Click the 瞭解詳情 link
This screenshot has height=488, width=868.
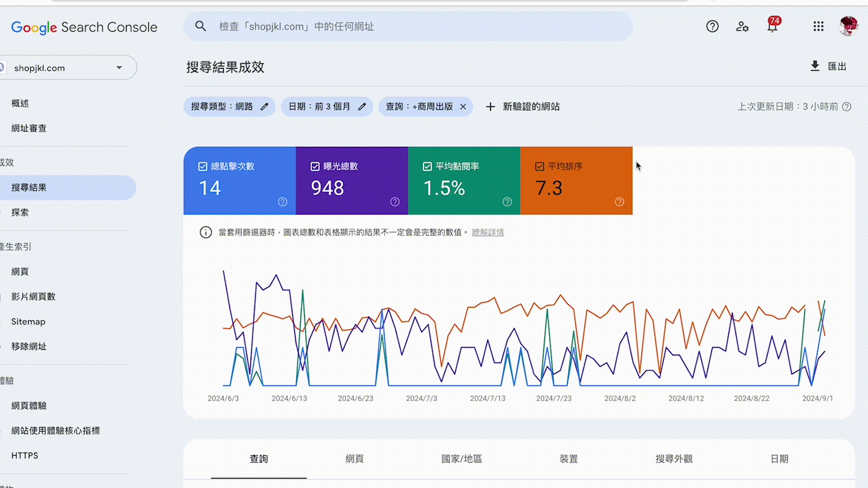coord(487,232)
